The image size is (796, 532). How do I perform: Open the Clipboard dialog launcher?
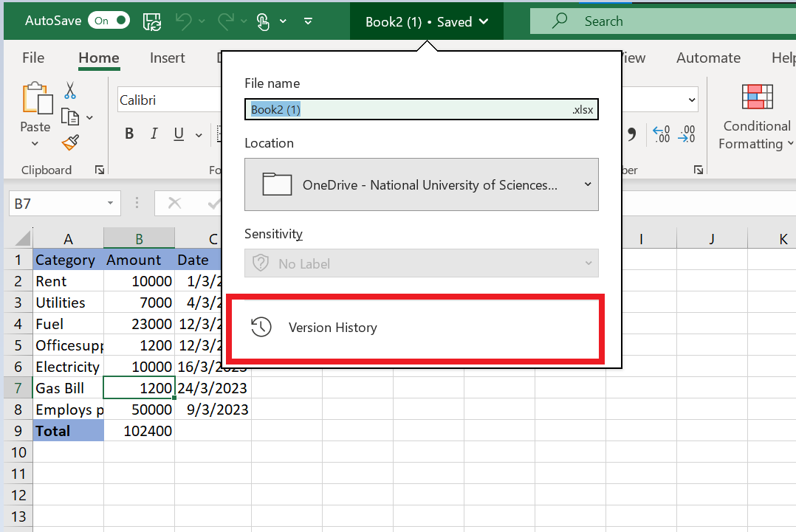(99, 170)
